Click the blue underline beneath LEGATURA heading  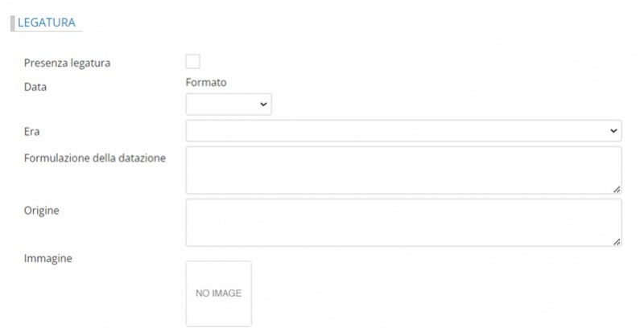47,32
